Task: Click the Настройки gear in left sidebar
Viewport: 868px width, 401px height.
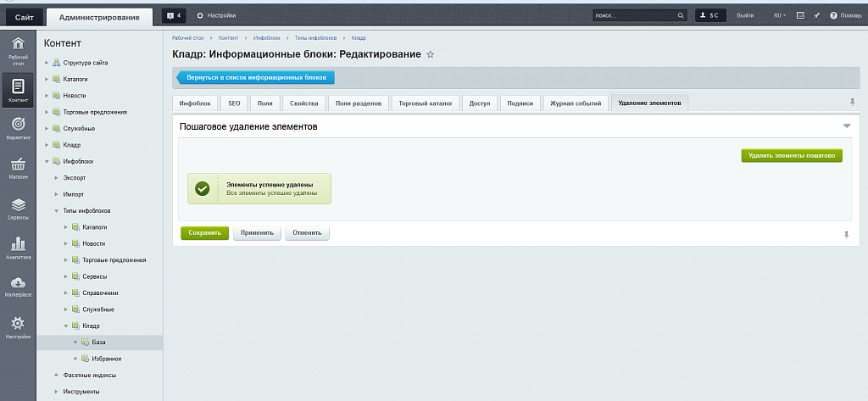Action: (17, 327)
